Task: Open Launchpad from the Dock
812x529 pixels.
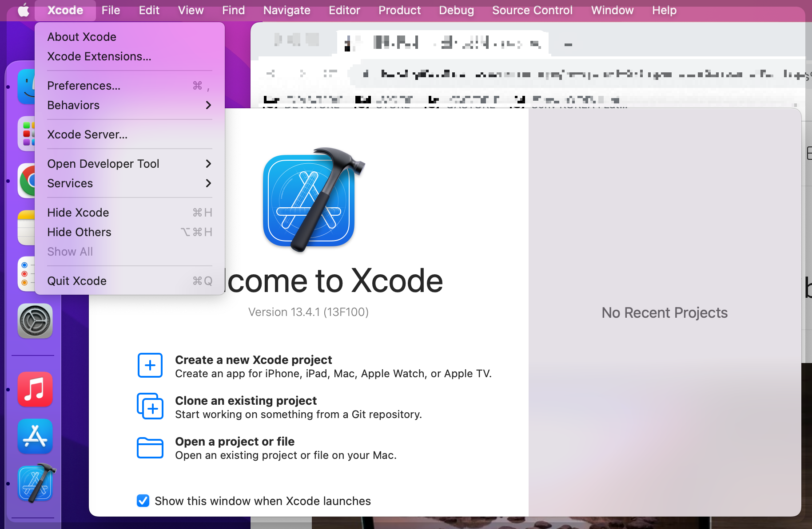Action: (x=26, y=134)
